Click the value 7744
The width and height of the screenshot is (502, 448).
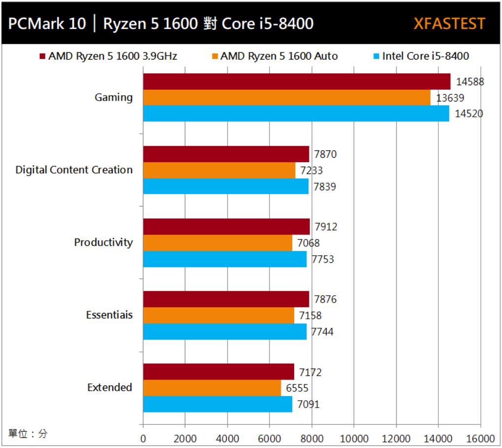pos(322,332)
